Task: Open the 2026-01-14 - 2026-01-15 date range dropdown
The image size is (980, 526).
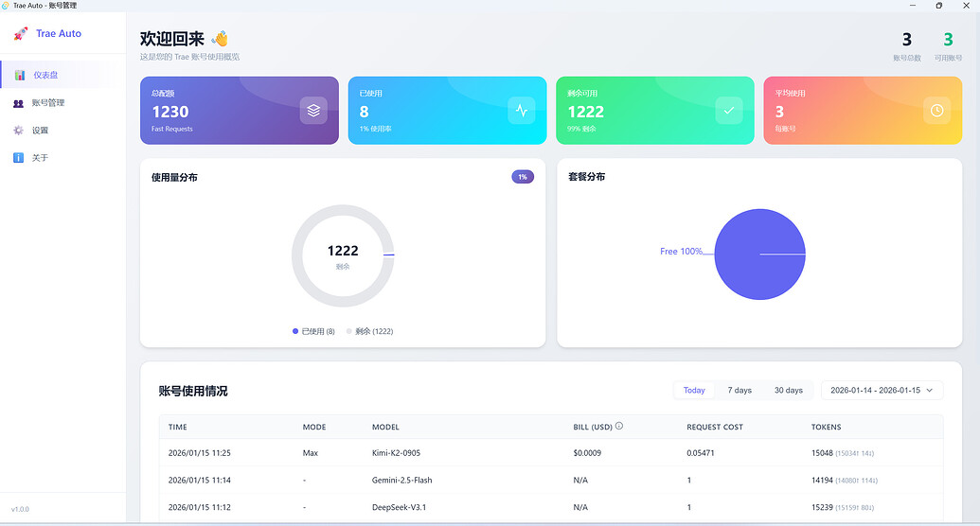Action: point(882,390)
